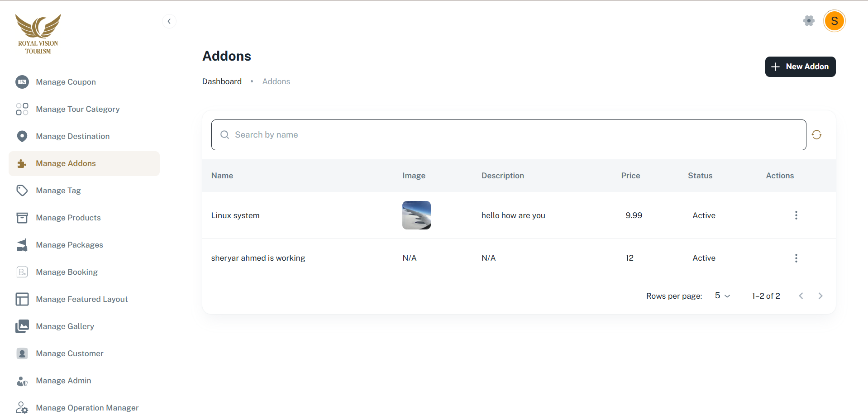Click the refresh icon beside search
Screen dimensions: 868x420
pos(816,135)
